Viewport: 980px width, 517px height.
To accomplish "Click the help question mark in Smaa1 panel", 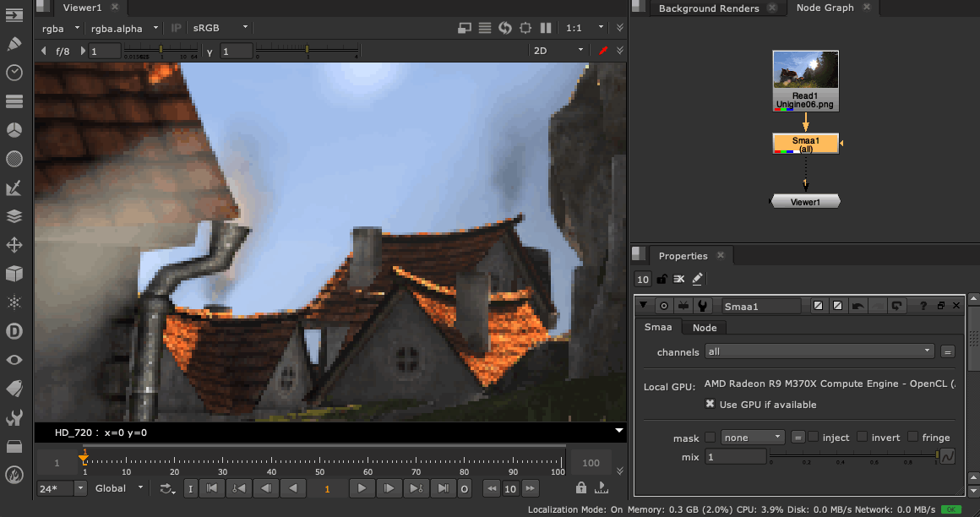I will (x=923, y=306).
